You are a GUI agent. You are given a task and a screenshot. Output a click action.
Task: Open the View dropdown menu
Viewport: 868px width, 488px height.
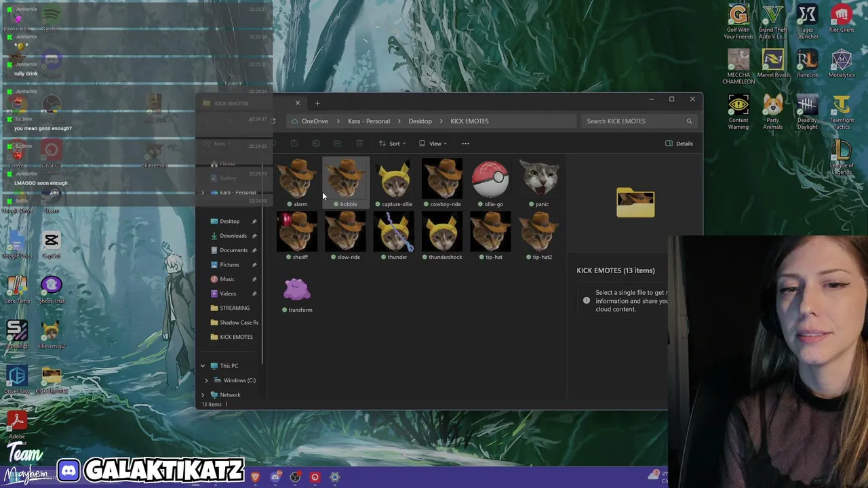(433, 144)
